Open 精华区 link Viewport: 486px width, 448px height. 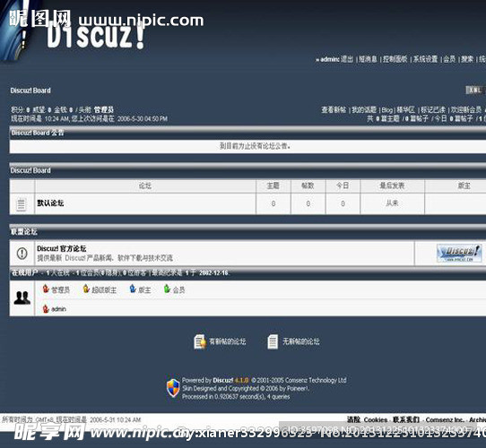(x=405, y=109)
